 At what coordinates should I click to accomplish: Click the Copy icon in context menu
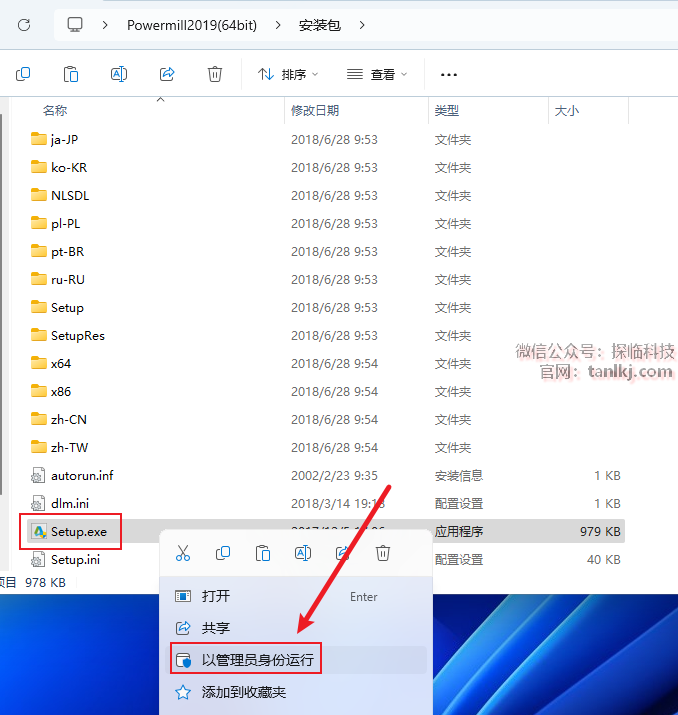pyautogui.click(x=223, y=553)
